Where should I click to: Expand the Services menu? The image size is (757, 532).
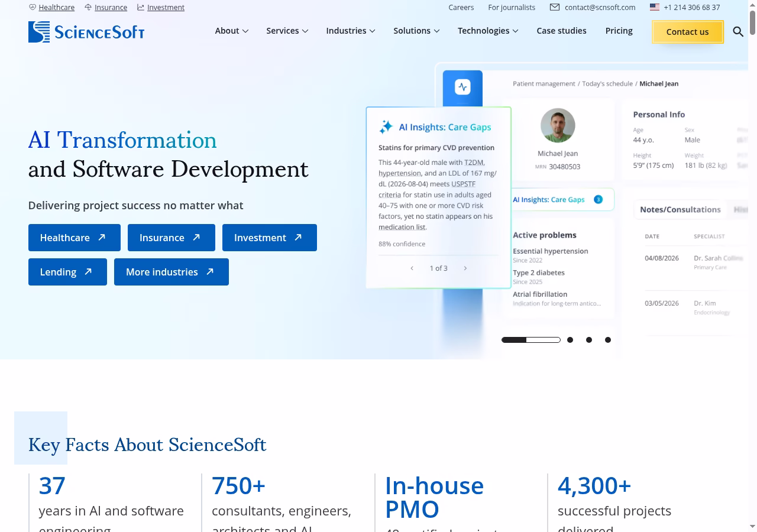[x=287, y=31]
